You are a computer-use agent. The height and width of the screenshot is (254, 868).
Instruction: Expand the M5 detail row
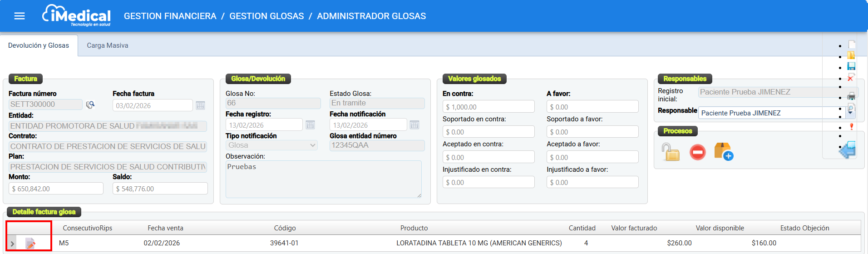tap(12, 244)
